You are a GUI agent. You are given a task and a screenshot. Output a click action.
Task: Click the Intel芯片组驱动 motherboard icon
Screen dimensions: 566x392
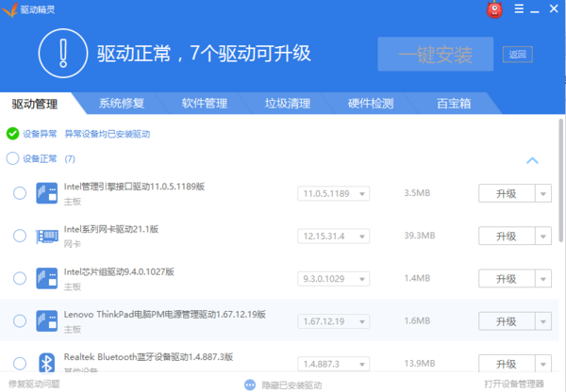(x=46, y=278)
